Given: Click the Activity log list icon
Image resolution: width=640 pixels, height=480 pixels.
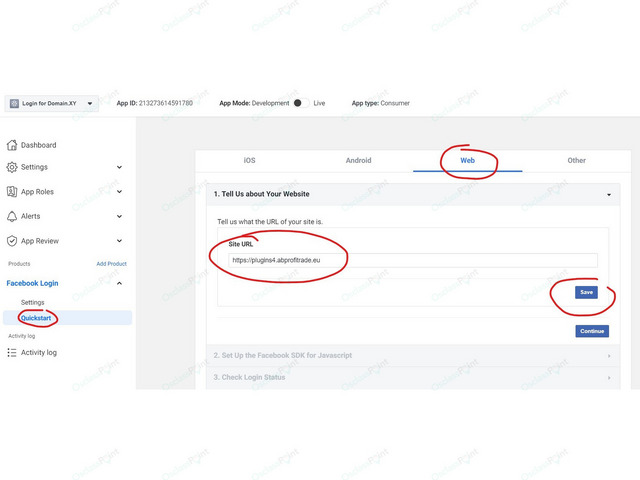Looking at the screenshot, I should (12, 353).
